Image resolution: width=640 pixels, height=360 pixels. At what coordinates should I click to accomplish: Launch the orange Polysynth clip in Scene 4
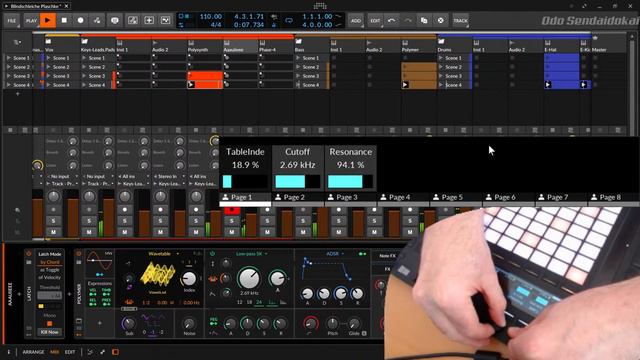(191, 85)
